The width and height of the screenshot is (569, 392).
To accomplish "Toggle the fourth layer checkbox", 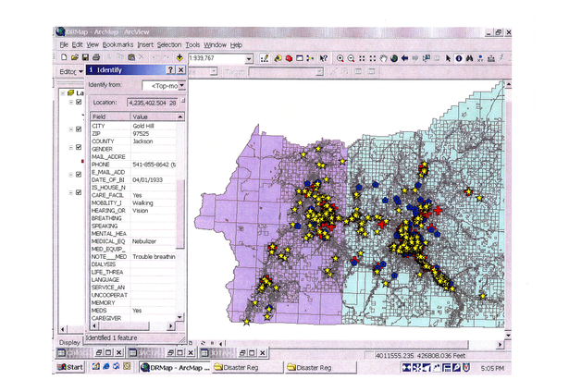I will click(79, 175).
